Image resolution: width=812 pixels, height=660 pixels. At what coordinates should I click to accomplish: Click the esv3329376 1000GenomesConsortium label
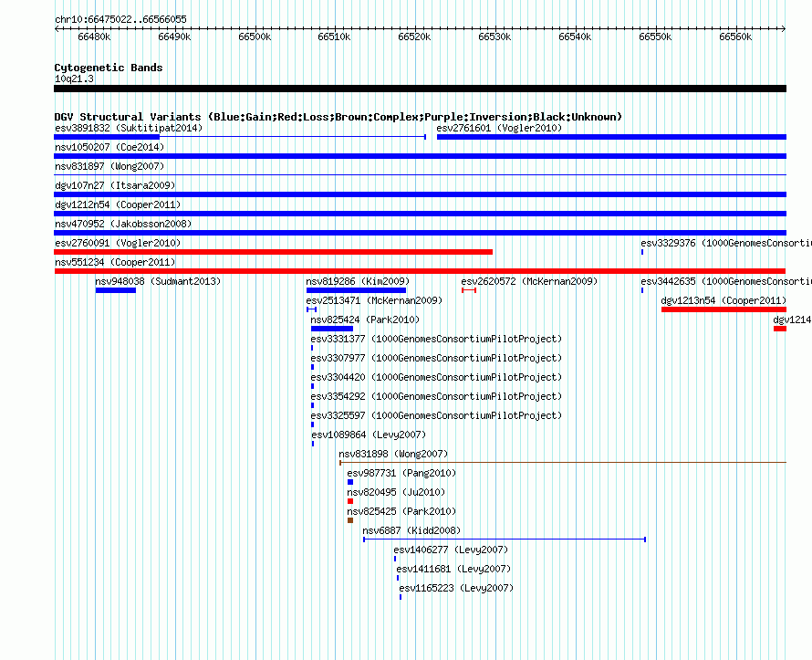[726, 243]
